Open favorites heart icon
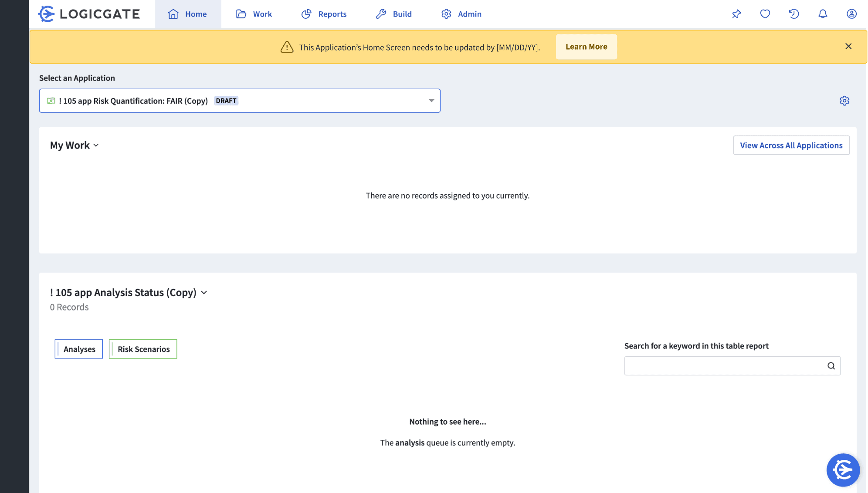 coord(765,14)
